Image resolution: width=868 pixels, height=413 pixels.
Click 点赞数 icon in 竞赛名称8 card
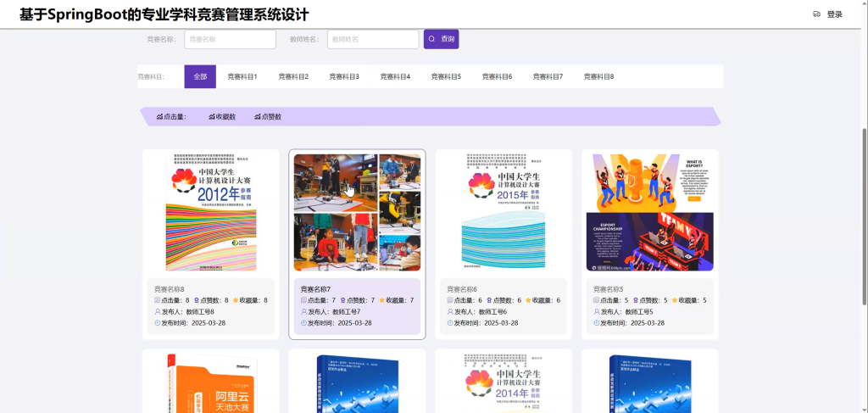click(196, 300)
